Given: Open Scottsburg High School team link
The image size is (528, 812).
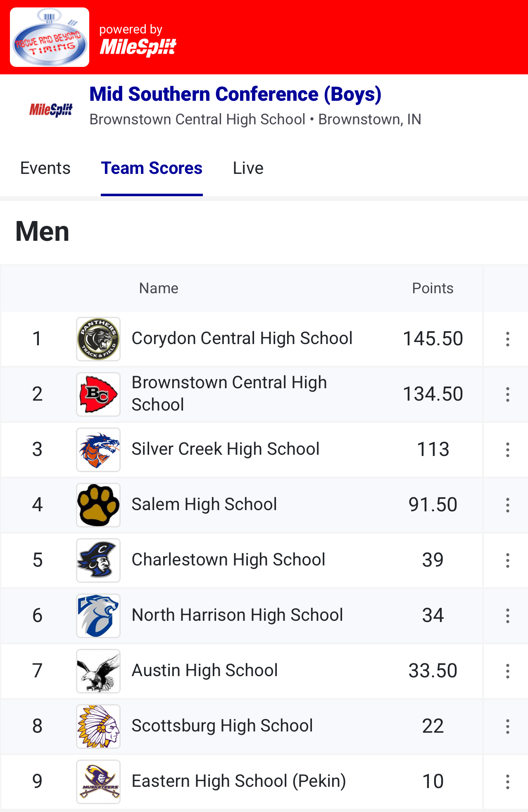Looking at the screenshot, I should click(x=222, y=726).
